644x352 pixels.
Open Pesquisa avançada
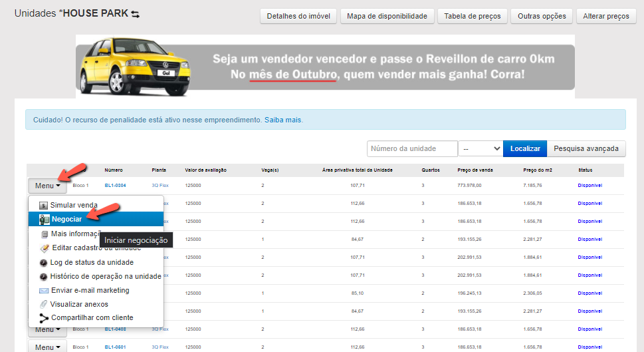(586, 149)
